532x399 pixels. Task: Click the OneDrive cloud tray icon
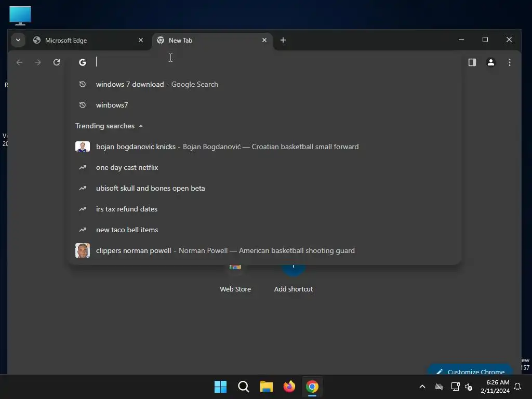pos(439,387)
